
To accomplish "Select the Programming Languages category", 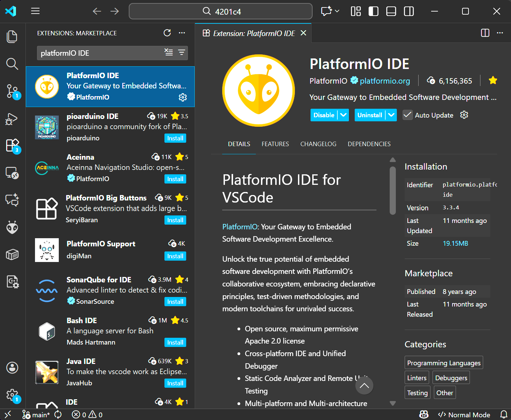I will [444, 363].
